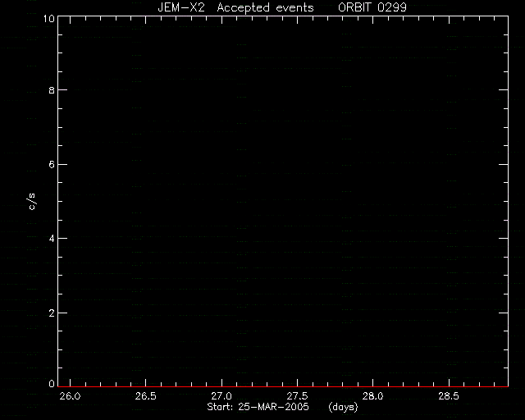The image size is (525, 420).
Task: Click the y-axis tick label 2
Action: 51,313
